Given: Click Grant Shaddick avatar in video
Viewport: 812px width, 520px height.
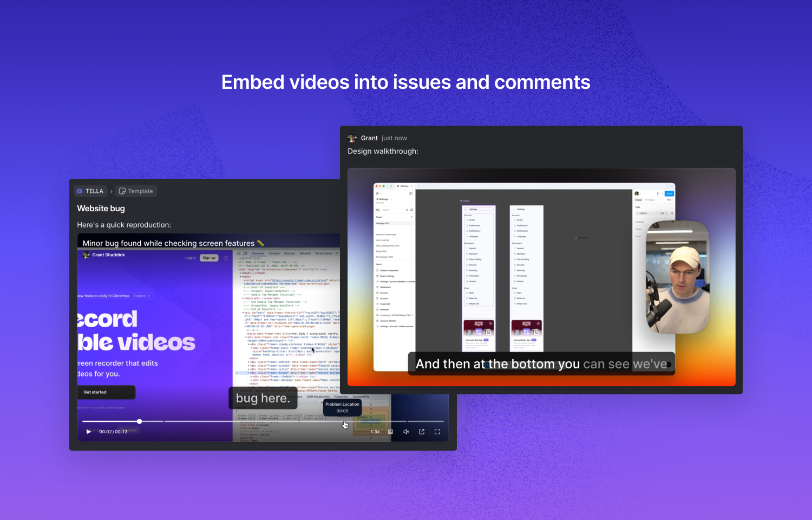Looking at the screenshot, I should pos(86,255).
